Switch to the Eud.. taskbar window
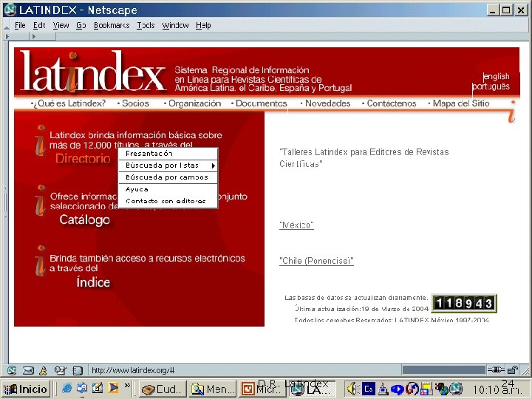 pos(163,389)
